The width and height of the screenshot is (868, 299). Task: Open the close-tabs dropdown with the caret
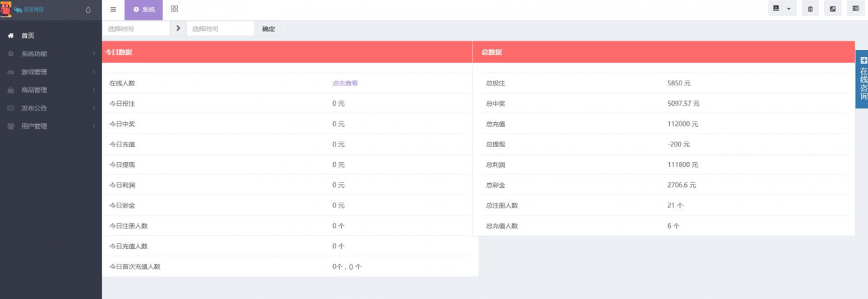[783, 9]
